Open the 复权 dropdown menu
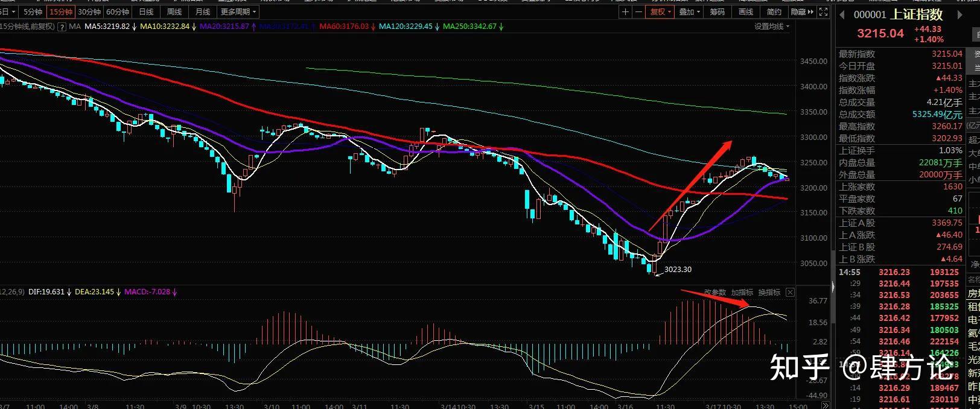This screenshot has width=980, height=409. point(661,12)
